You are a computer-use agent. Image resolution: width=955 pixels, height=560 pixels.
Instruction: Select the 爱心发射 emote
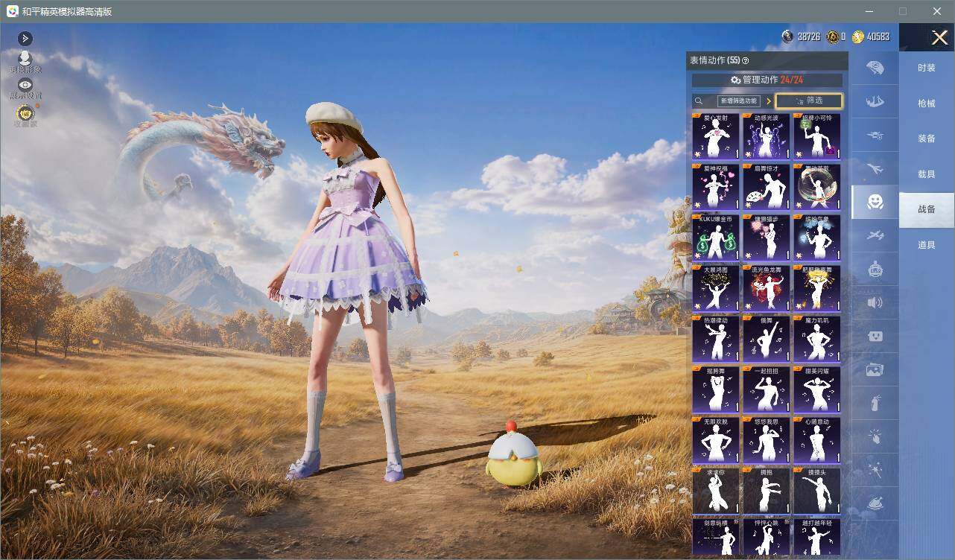click(x=716, y=136)
